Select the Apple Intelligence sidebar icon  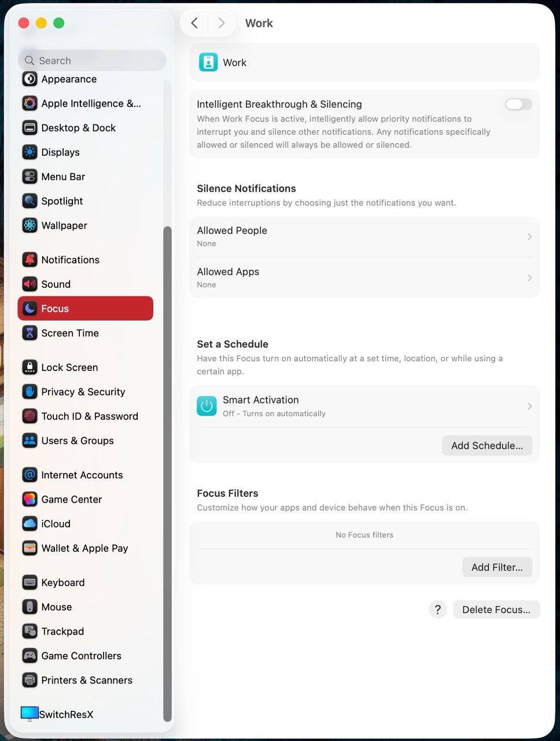[30, 103]
